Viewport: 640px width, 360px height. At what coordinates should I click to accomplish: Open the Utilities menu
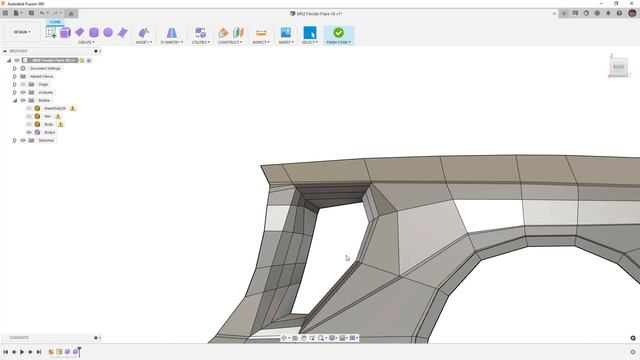pos(201,42)
